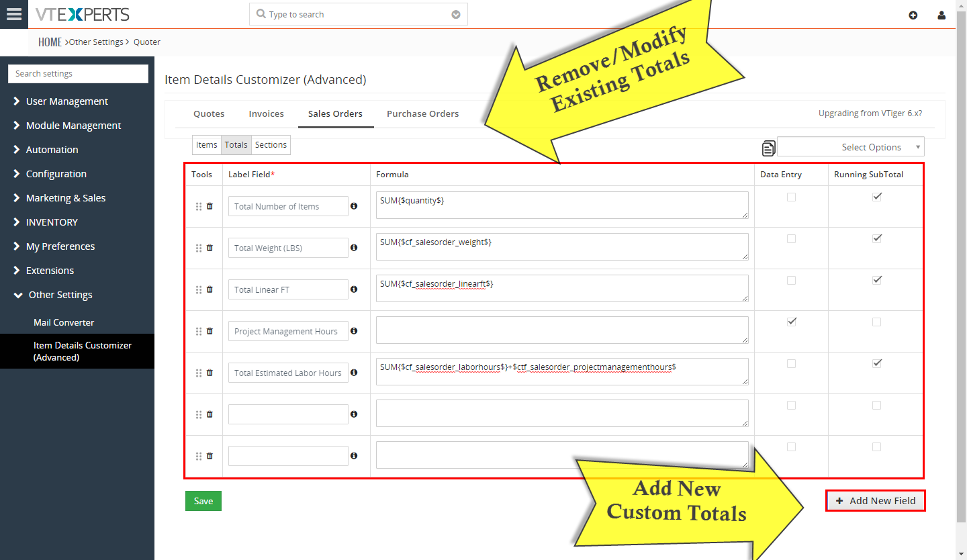Uncheck Data Entry for Project Management Hours
Screen dimensions: 967x560
coord(791,322)
